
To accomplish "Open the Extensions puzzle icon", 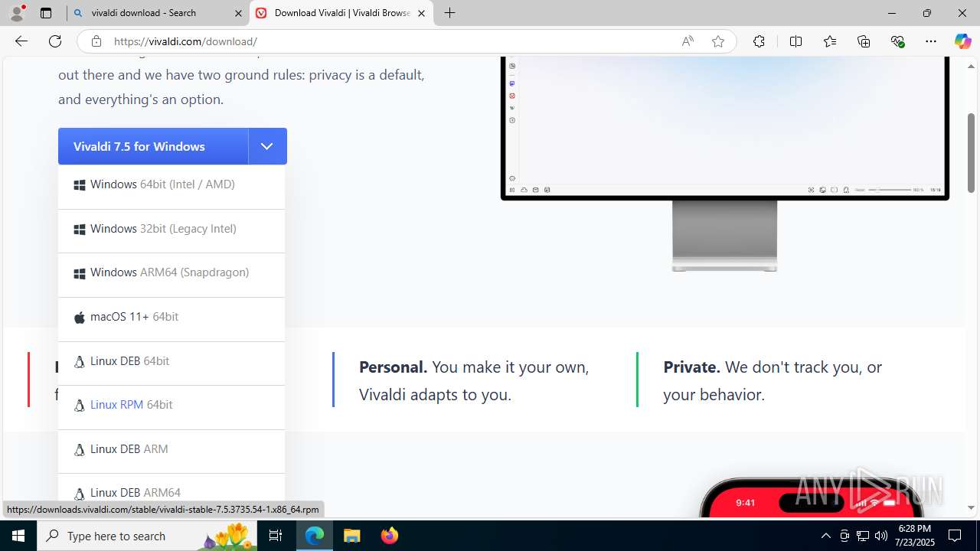I will click(759, 41).
